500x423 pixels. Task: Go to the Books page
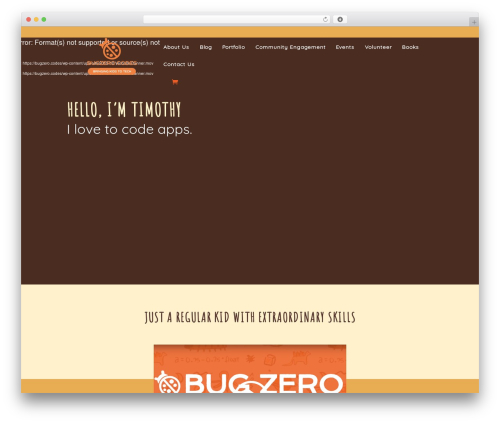pos(410,47)
